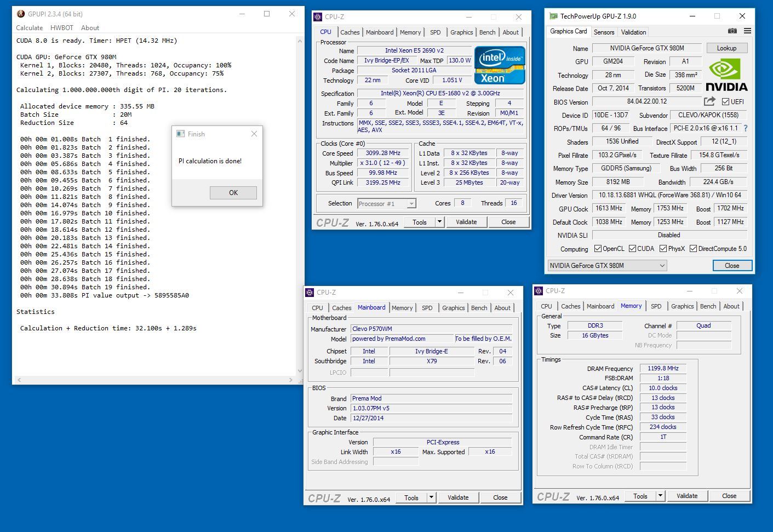Toggle the OpenCL checkbox
This screenshot has height=532, width=773.
coord(598,249)
